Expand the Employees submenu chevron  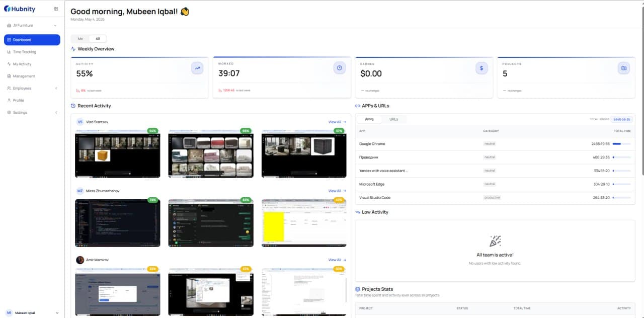pos(56,88)
